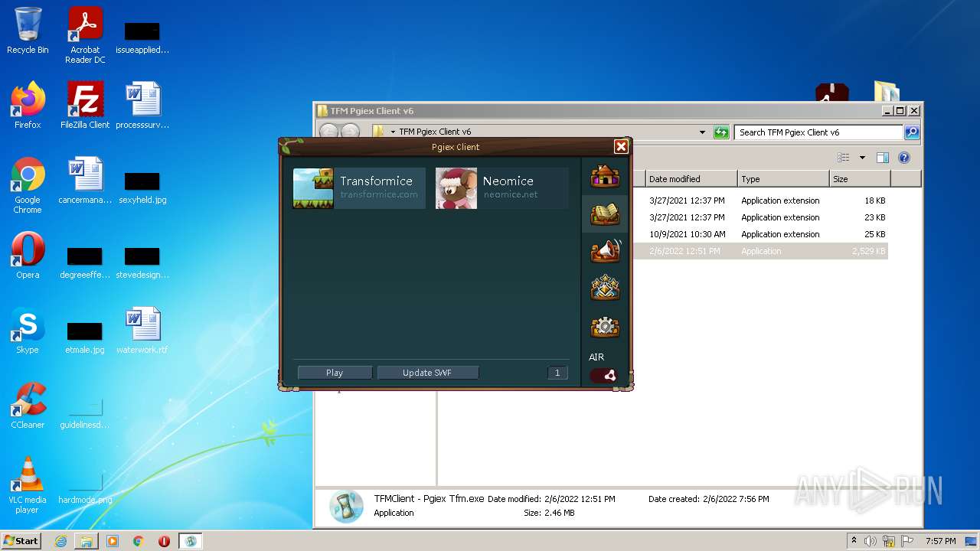
Task: Open Google Chrome desktop shortcut
Action: point(28,185)
